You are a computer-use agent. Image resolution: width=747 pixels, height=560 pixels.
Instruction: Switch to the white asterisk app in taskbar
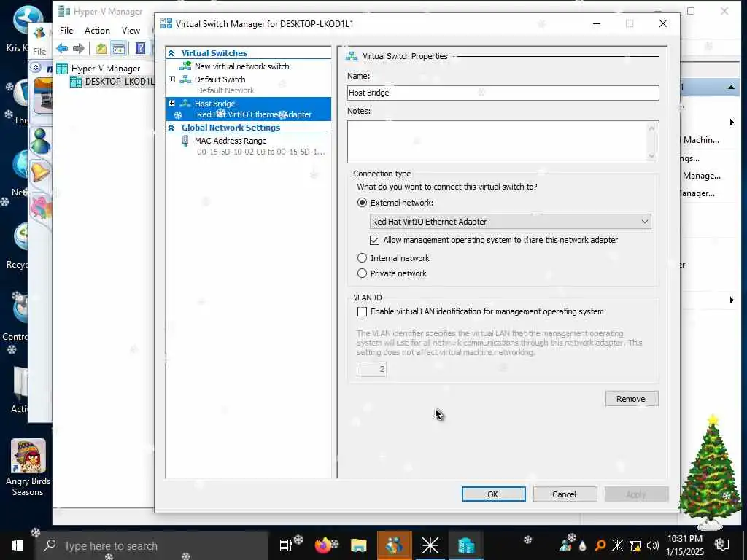[430, 545]
